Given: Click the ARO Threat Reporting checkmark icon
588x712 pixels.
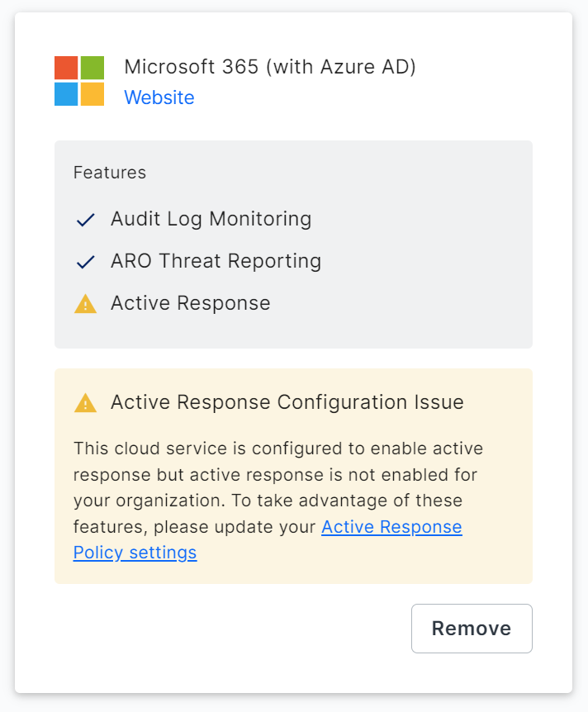Looking at the screenshot, I should click(85, 262).
